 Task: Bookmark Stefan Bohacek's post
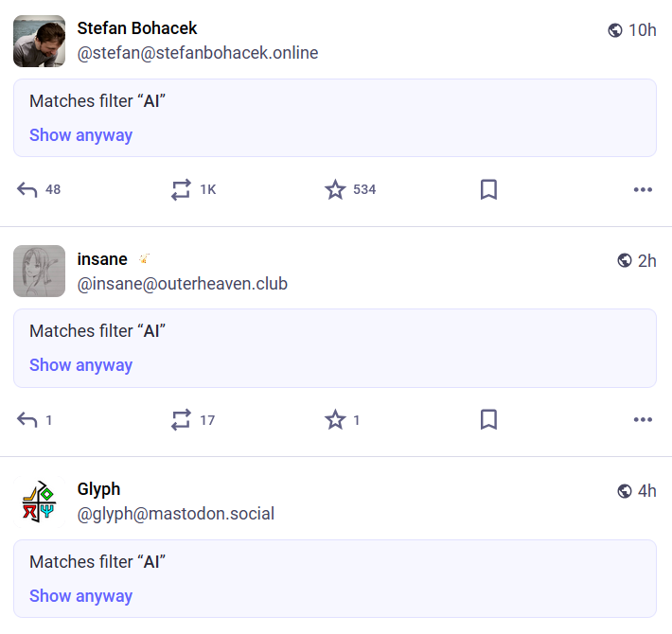pyautogui.click(x=488, y=189)
